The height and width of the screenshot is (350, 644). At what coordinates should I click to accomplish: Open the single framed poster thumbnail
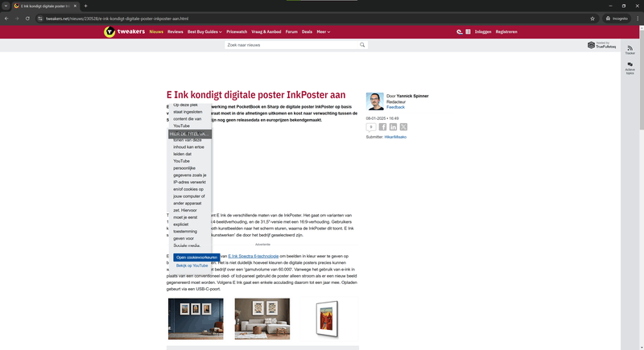pos(328,319)
